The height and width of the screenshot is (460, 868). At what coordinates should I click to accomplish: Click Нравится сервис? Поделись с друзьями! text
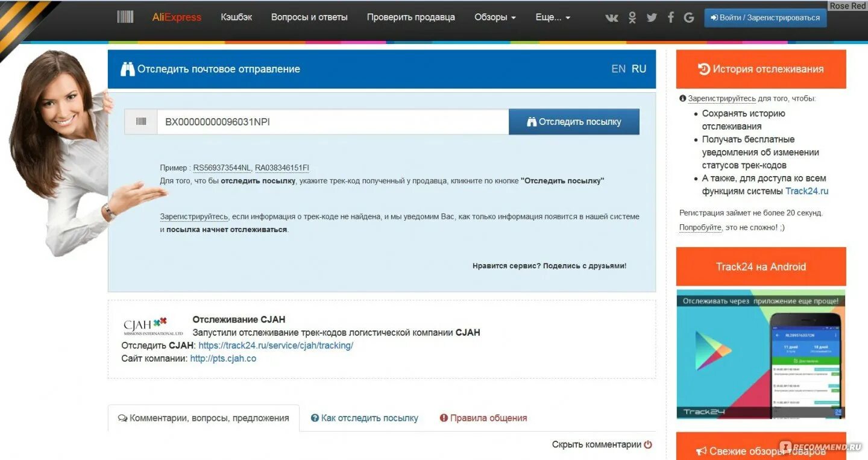(550, 265)
